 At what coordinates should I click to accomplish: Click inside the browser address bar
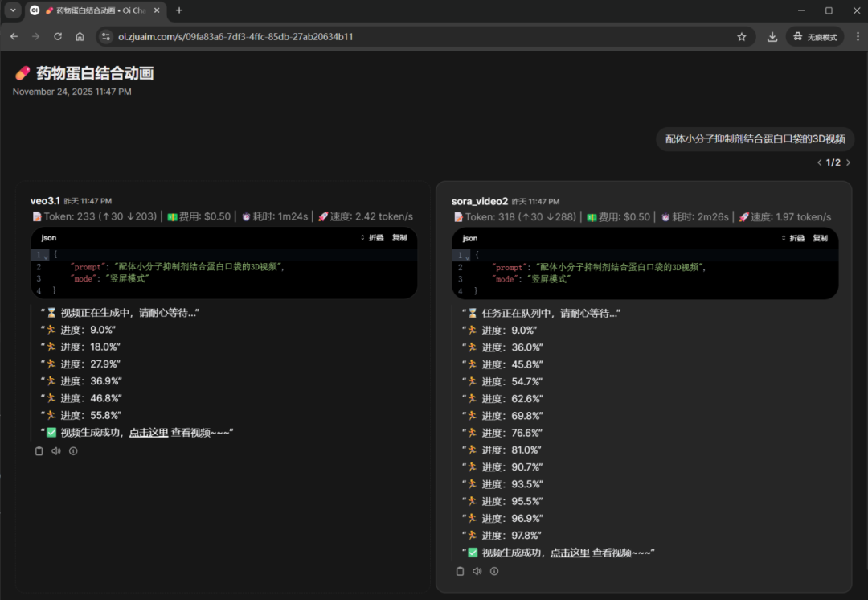[x=241, y=36]
